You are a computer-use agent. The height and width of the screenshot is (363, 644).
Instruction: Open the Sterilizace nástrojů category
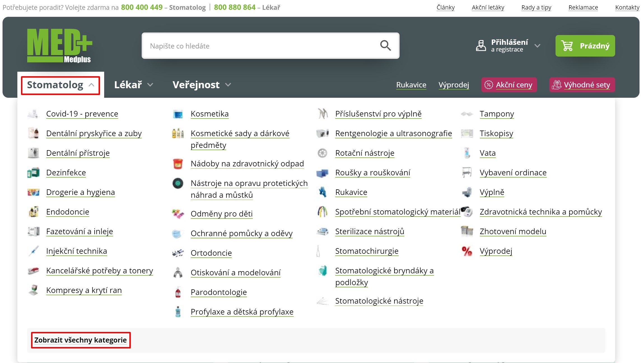pos(370,231)
